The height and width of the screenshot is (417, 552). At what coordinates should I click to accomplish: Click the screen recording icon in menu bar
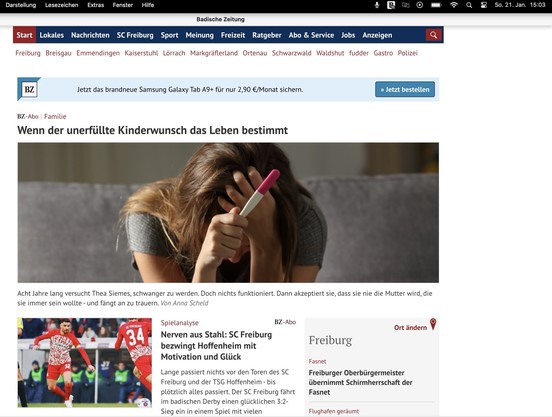420,5
